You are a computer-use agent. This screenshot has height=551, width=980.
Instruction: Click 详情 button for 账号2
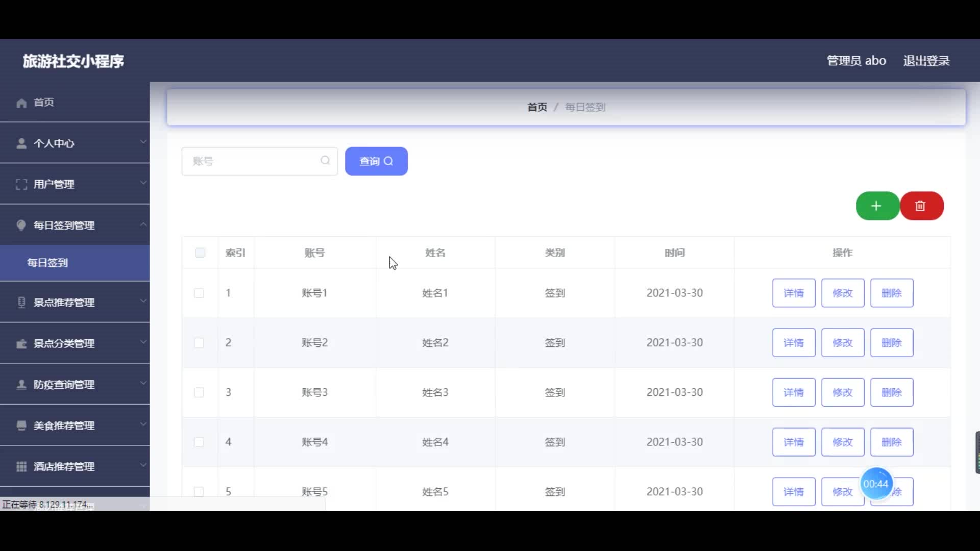[x=793, y=343]
